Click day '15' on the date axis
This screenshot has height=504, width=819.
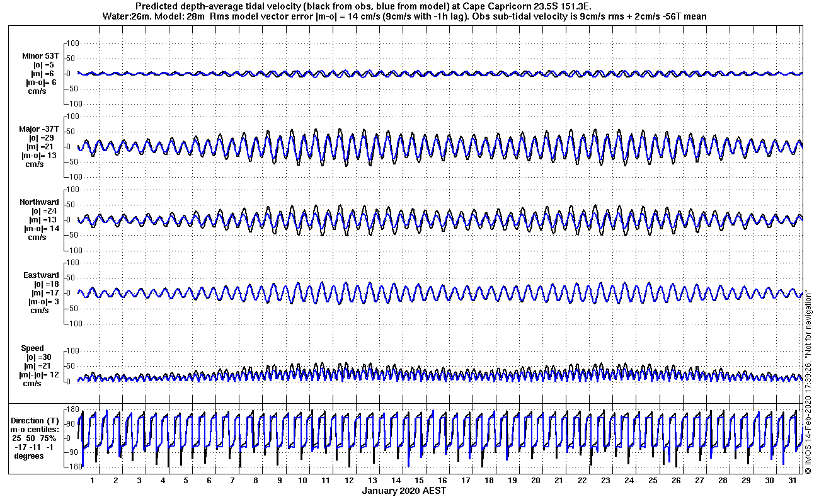(x=419, y=481)
